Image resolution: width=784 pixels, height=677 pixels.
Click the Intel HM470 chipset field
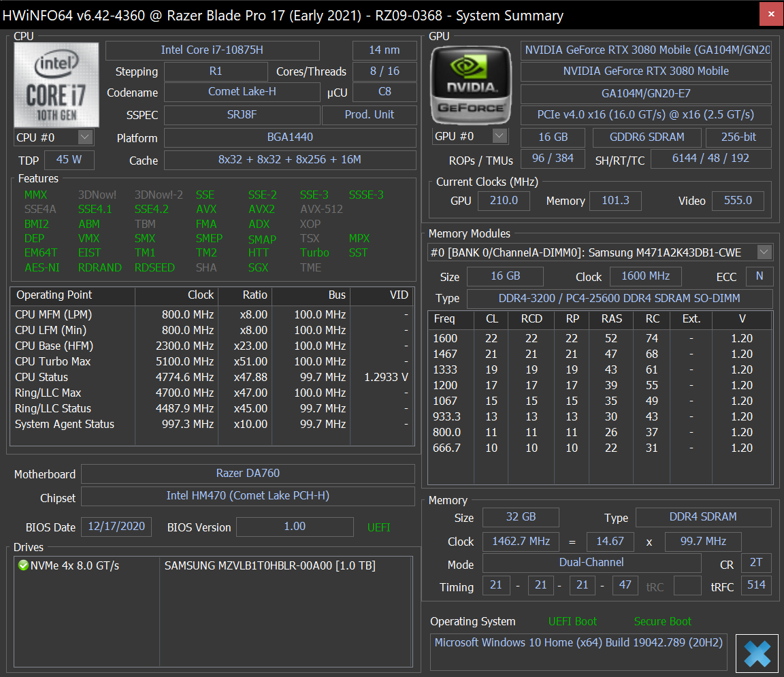(248, 496)
